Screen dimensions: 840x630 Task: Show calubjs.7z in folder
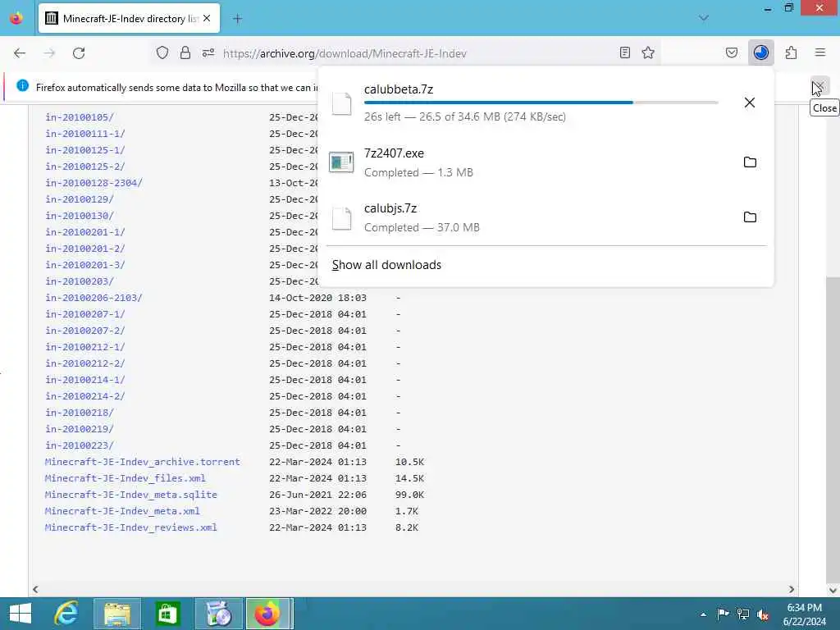[750, 217]
